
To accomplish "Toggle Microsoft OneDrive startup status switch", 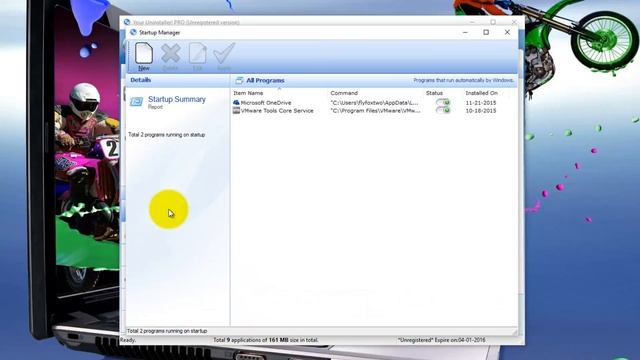I will (443, 102).
